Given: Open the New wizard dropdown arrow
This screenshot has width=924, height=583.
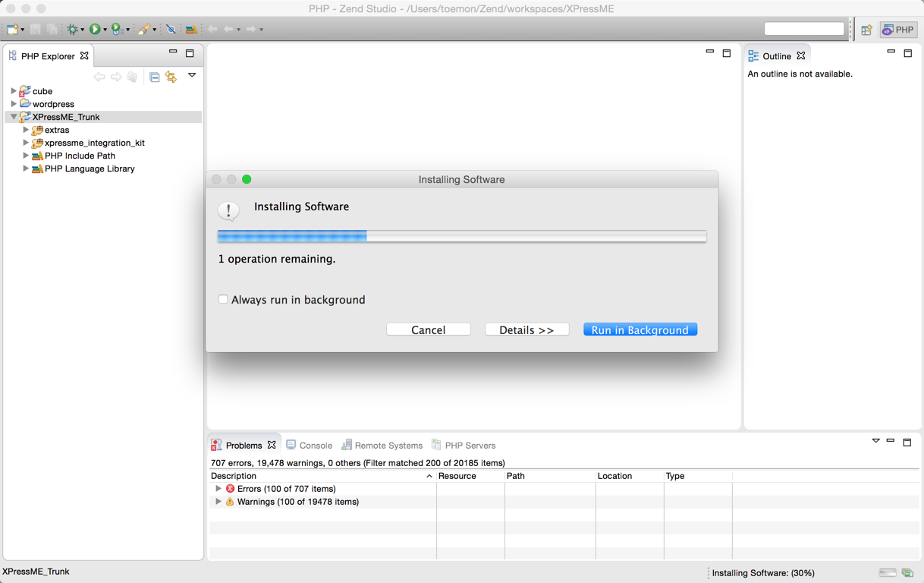Looking at the screenshot, I should 23,30.
